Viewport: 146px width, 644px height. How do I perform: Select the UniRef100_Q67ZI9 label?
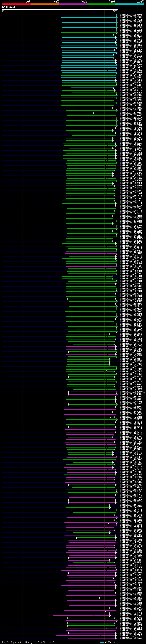[x=131, y=249]
